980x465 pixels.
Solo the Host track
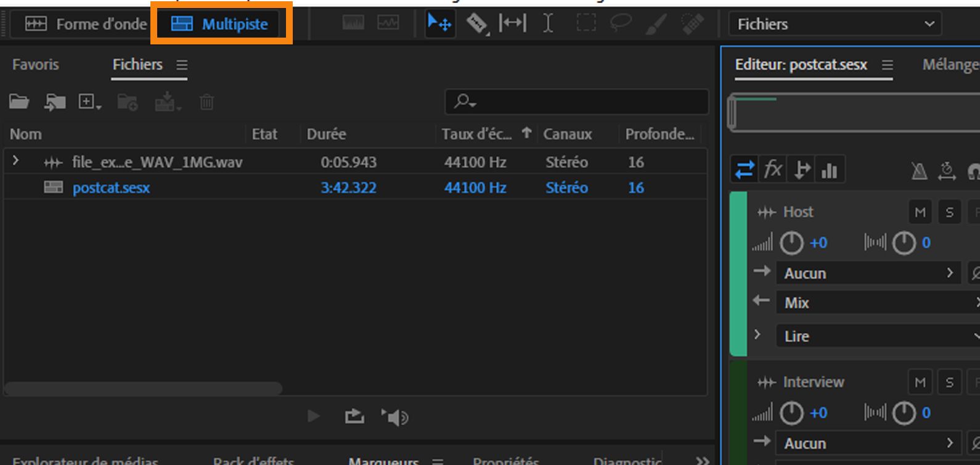click(949, 212)
